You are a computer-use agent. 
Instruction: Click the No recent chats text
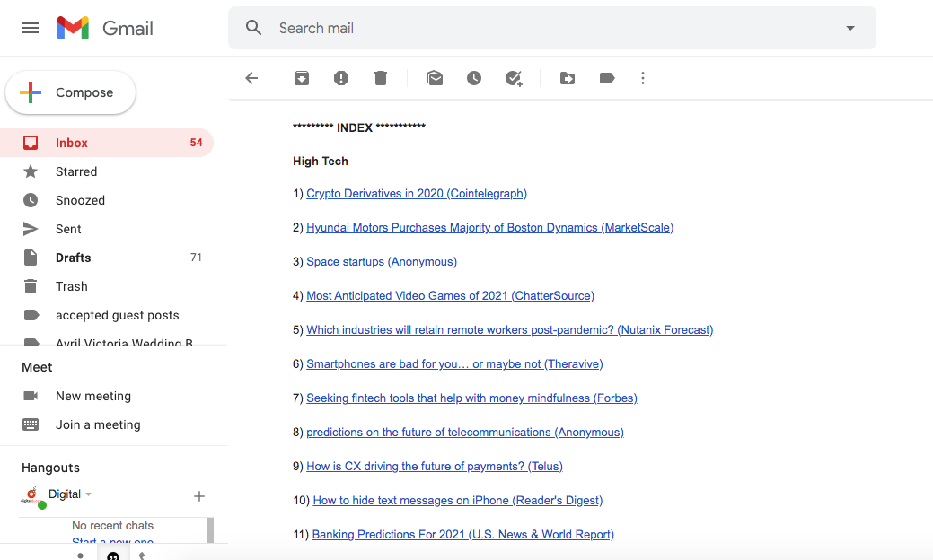pos(112,526)
